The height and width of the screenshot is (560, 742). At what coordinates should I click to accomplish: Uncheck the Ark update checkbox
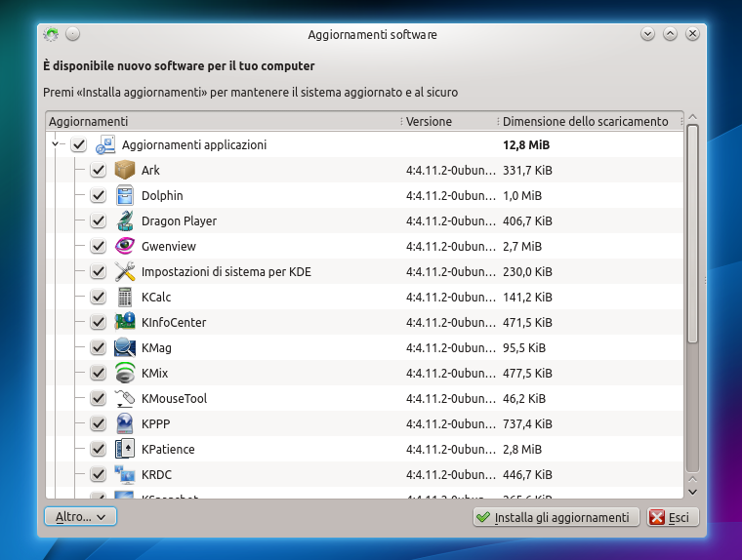tap(98, 170)
